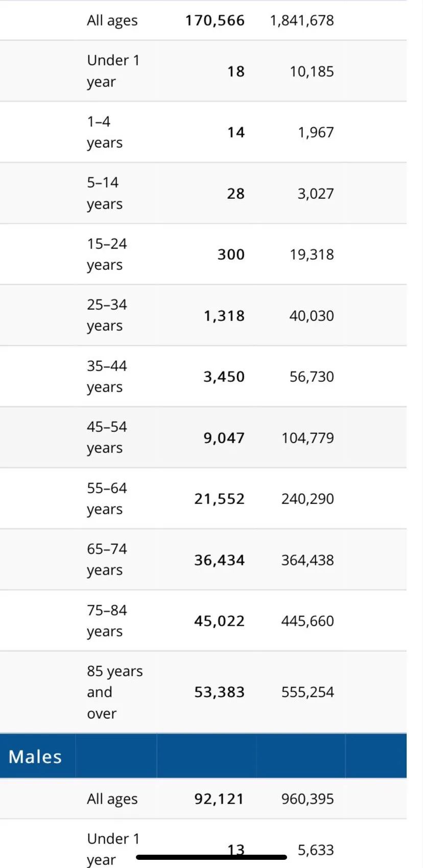Select the Under 1 year row label
Viewport: 423px width, 868px height.
coord(113,71)
